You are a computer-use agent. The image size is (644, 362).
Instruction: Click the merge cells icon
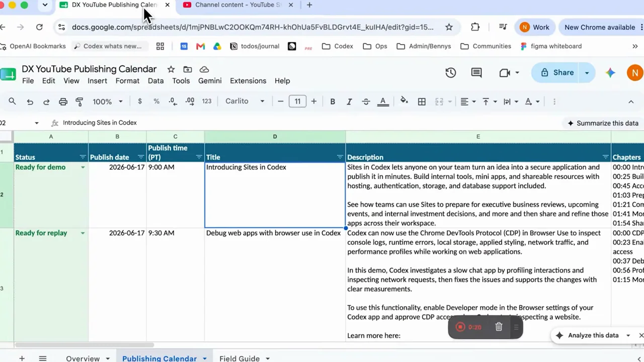439,102
